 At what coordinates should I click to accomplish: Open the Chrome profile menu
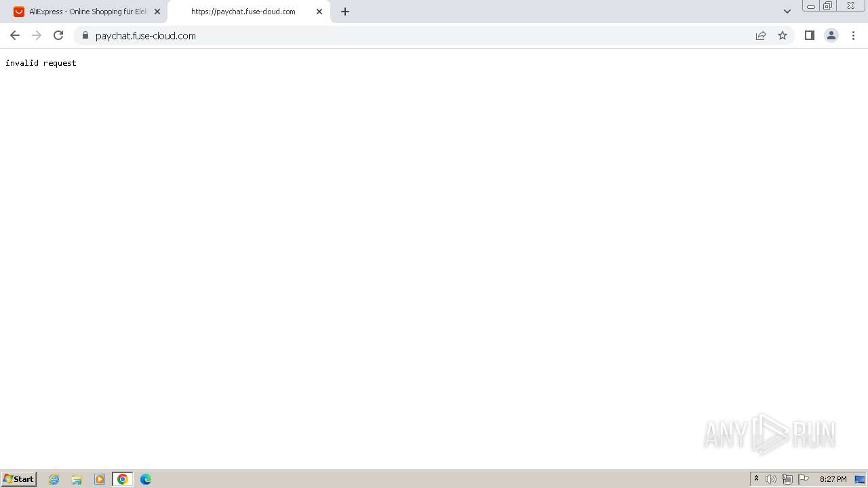pos(831,35)
